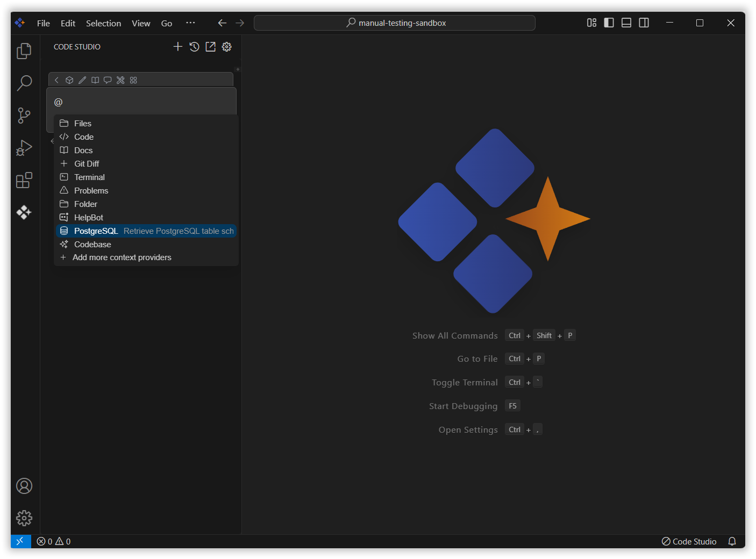Toggle the bottom panel visibility
This screenshot has width=756, height=559.
pos(626,23)
